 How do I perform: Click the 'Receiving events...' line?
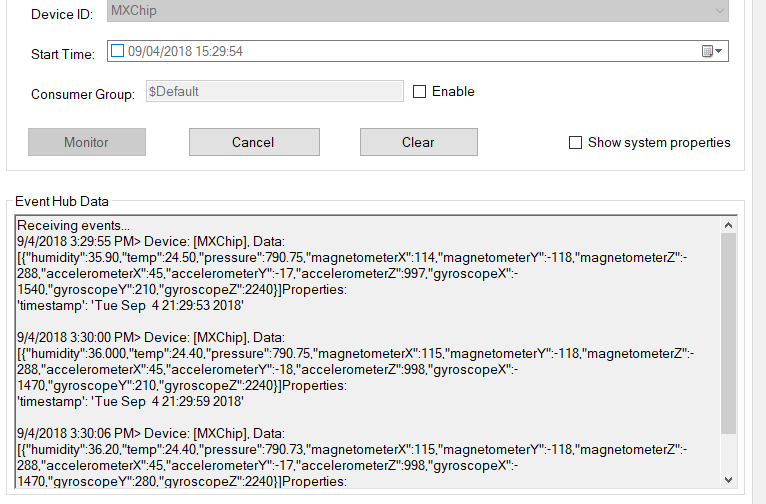click(73, 226)
